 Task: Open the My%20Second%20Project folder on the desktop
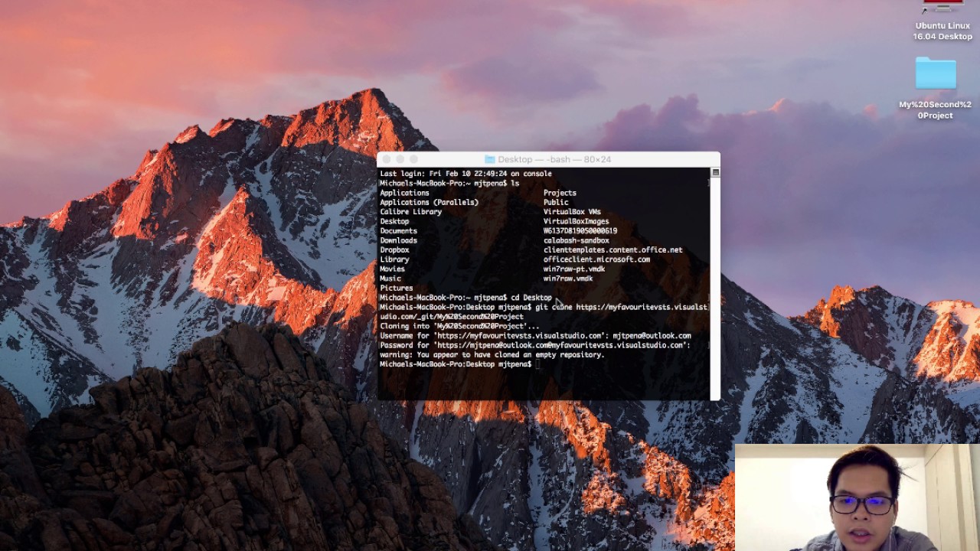[936, 74]
